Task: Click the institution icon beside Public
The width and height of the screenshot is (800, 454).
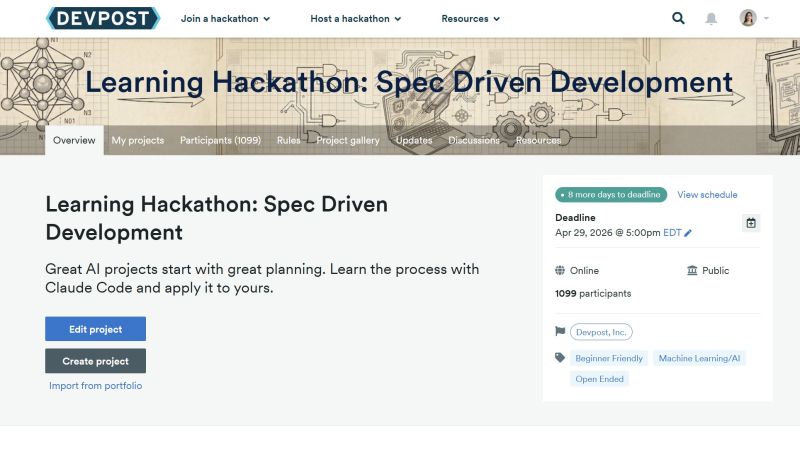Action: click(692, 270)
